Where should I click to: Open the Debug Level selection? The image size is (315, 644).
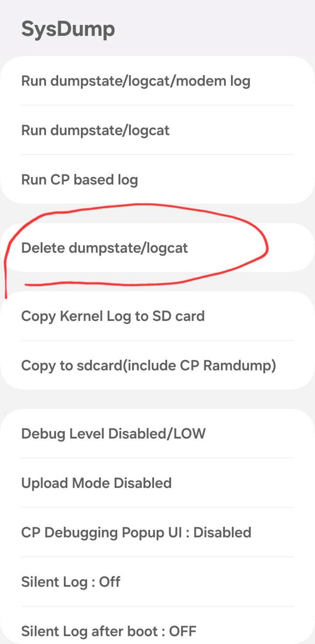[157, 433]
